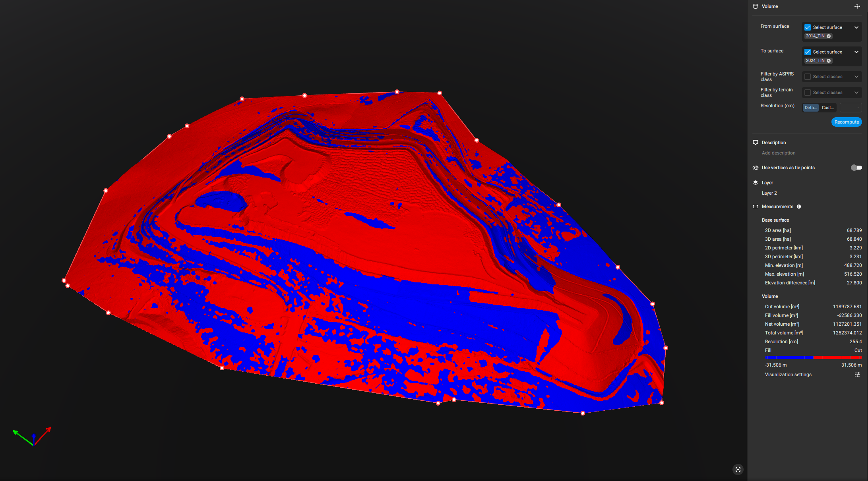This screenshot has height=481, width=868.
Task: Click the Volume panel icon
Action: 755,6
